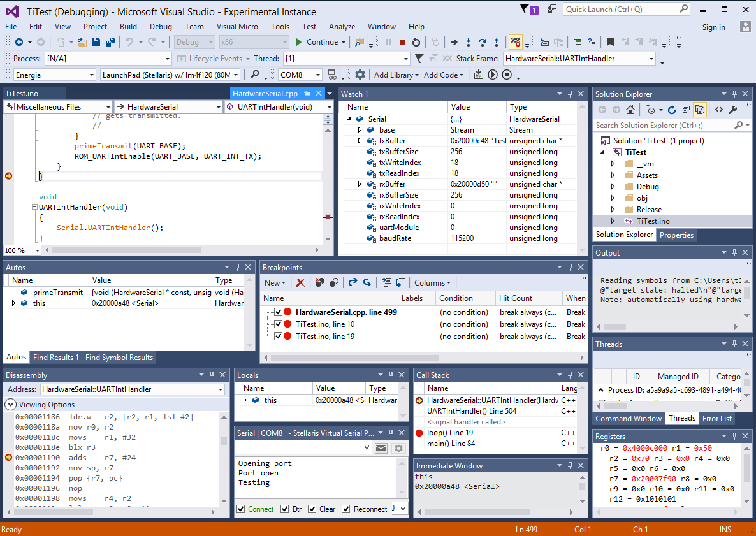Restart debugging with the circular arrow icon
The height and width of the screenshot is (536, 756).
[x=416, y=42]
